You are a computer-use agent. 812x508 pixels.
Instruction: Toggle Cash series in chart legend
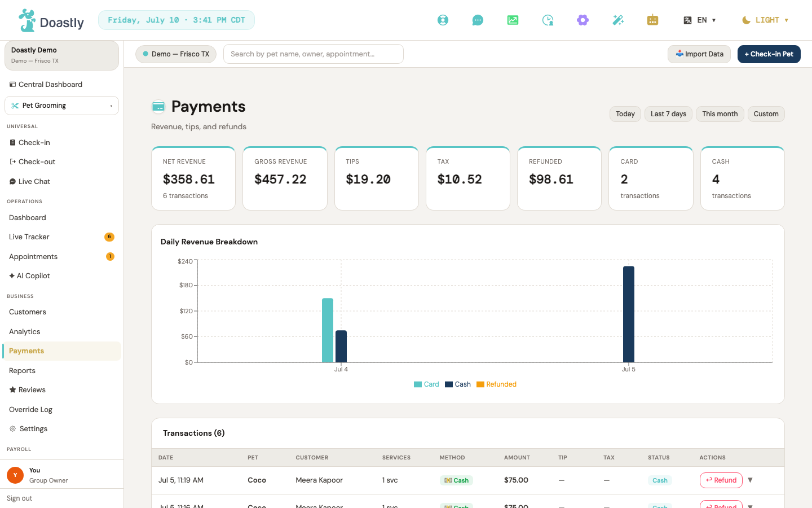click(458, 384)
